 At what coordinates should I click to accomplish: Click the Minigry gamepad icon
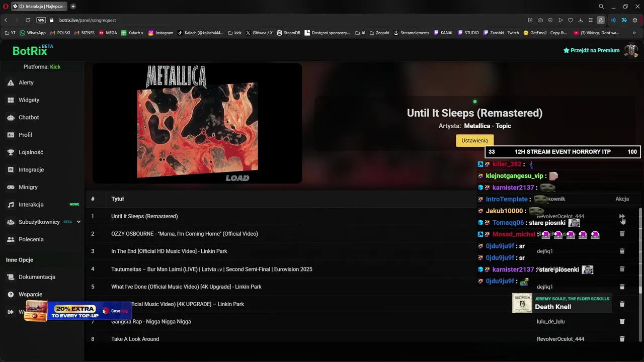pos(11,187)
